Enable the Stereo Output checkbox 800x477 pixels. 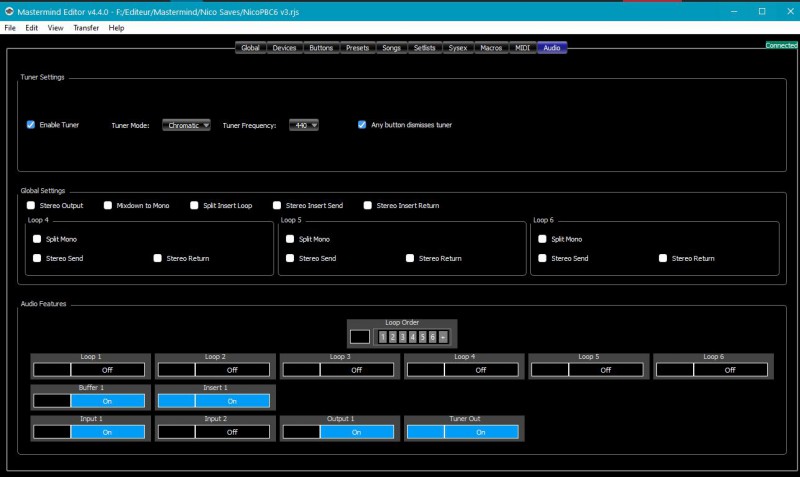coord(31,205)
